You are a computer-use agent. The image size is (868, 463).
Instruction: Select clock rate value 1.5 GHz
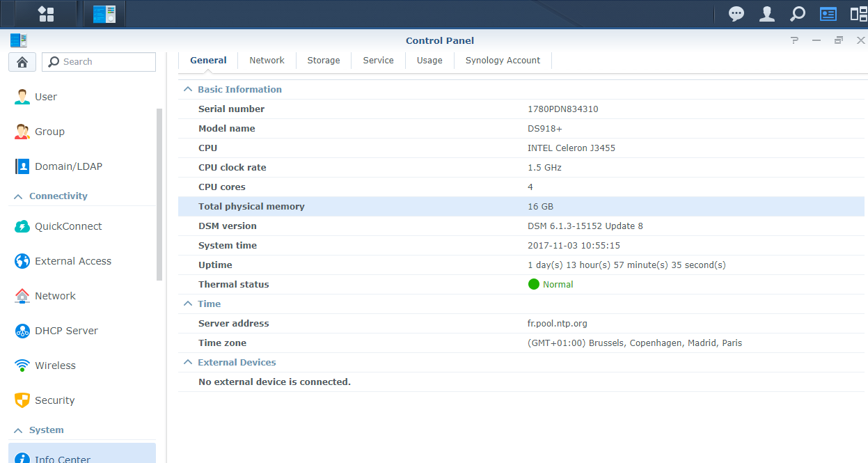pyautogui.click(x=544, y=168)
